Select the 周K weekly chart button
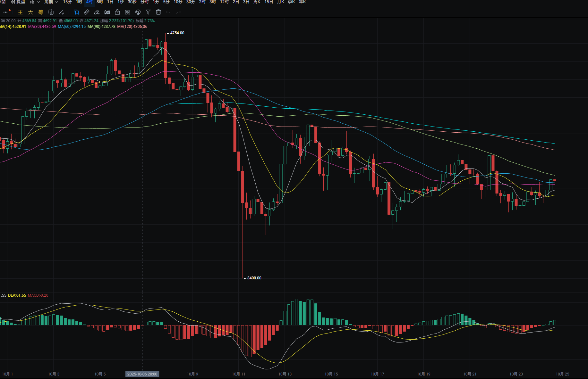The width and height of the screenshot is (588, 379). pyautogui.click(x=257, y=2)
